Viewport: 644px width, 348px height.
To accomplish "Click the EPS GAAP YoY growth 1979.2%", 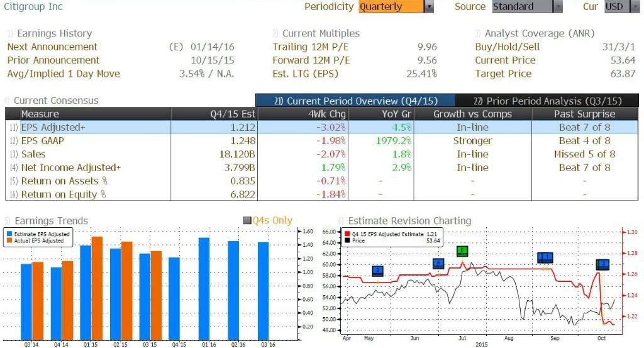I will [394, 141].
